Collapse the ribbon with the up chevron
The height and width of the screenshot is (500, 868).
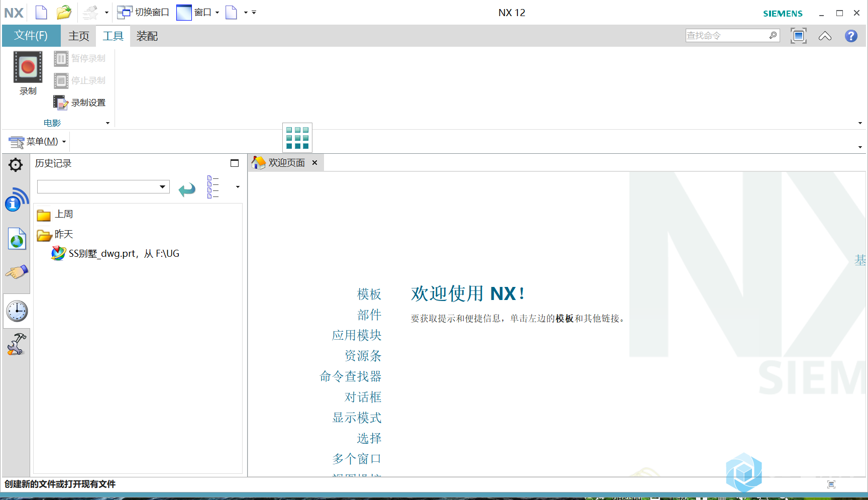pos(825,36)
